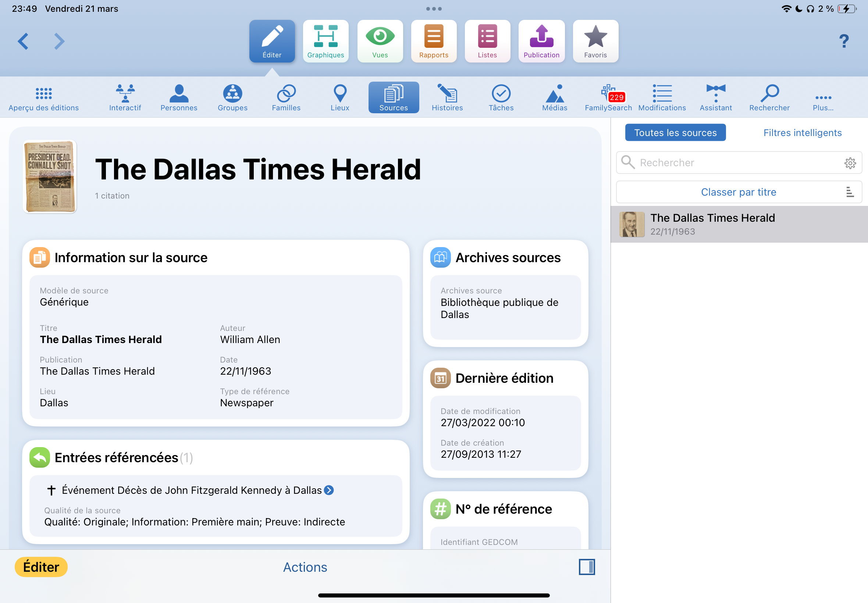Open the Kennedy death event chevron

click(x=329, y=490)
